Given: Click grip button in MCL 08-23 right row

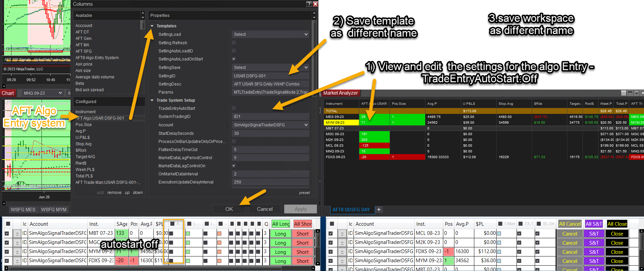Looking at the screenshot, I should click(x=342, y=233).
